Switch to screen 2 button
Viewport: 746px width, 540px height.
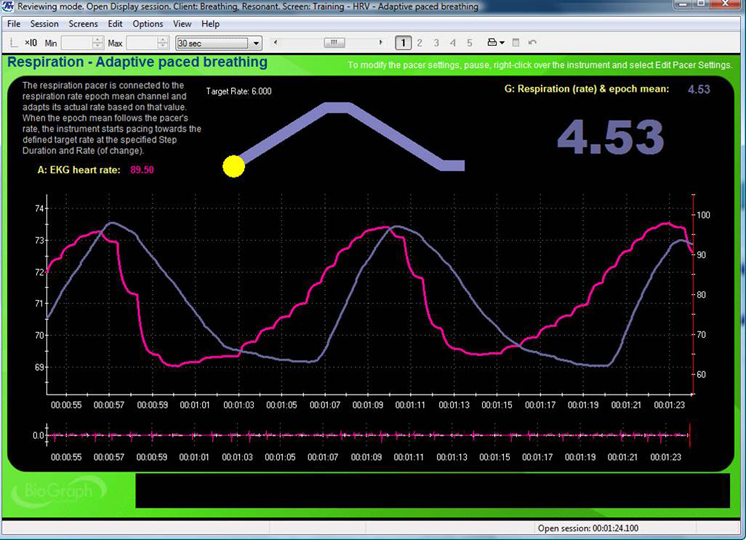coord(419,43)
